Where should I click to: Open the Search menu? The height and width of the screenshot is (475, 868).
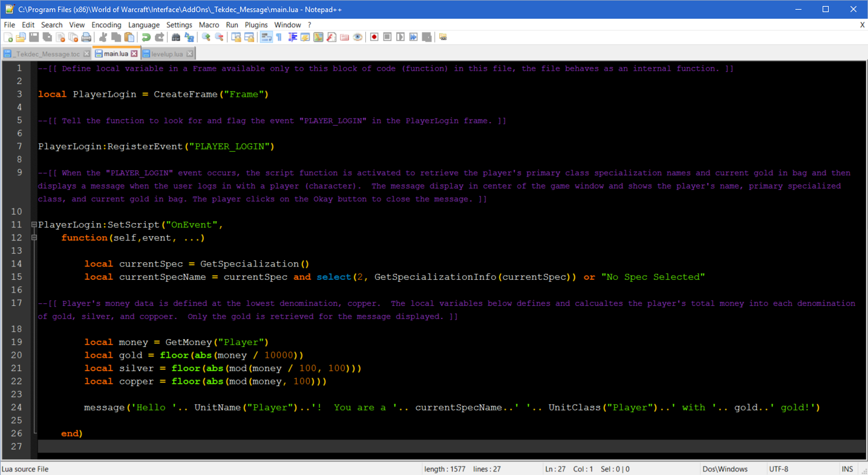coord(52,25)
